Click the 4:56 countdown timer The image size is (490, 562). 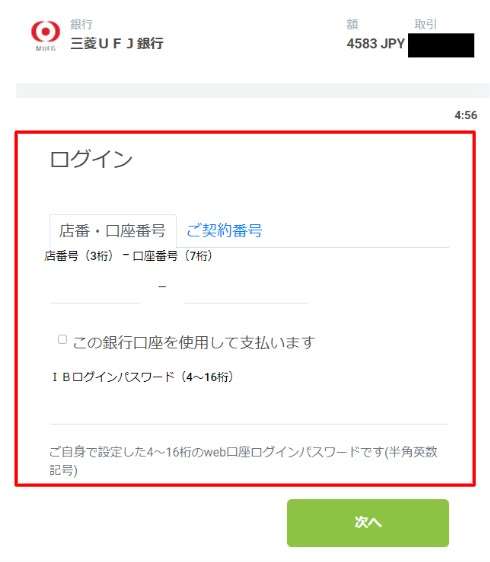click(x=466, y=115)
